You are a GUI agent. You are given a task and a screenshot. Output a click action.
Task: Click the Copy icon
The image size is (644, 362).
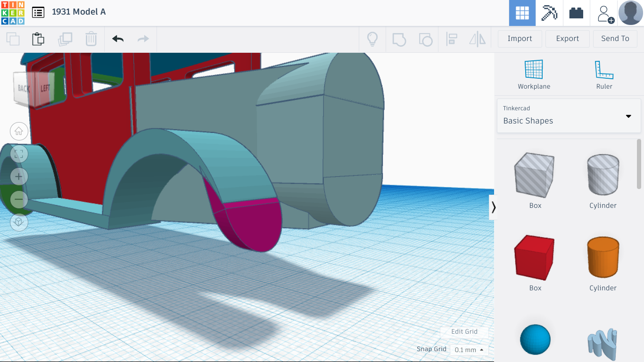13,39
